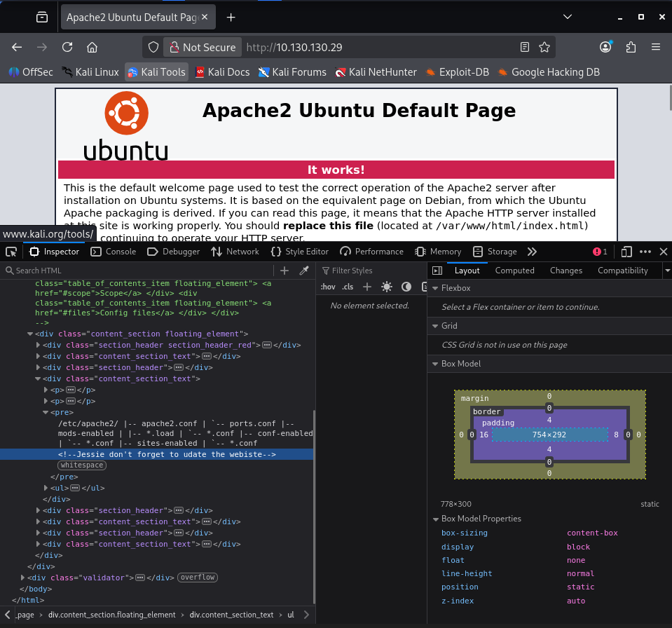Switch to the Computed tab

[x=515, y=271]
